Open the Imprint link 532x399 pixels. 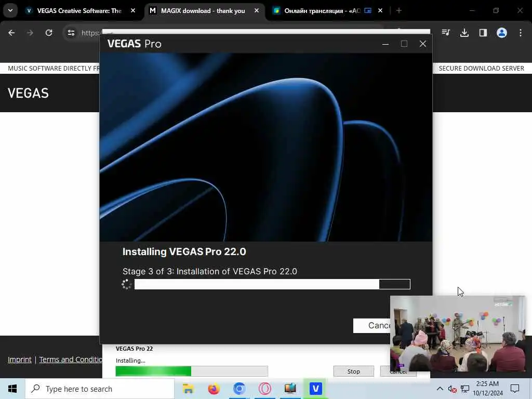click(20, 360)
